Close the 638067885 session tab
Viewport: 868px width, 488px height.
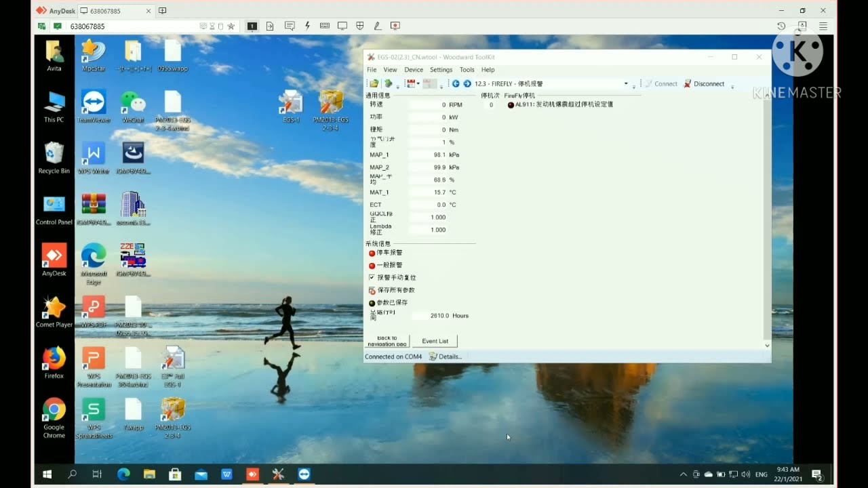[149, 11]
